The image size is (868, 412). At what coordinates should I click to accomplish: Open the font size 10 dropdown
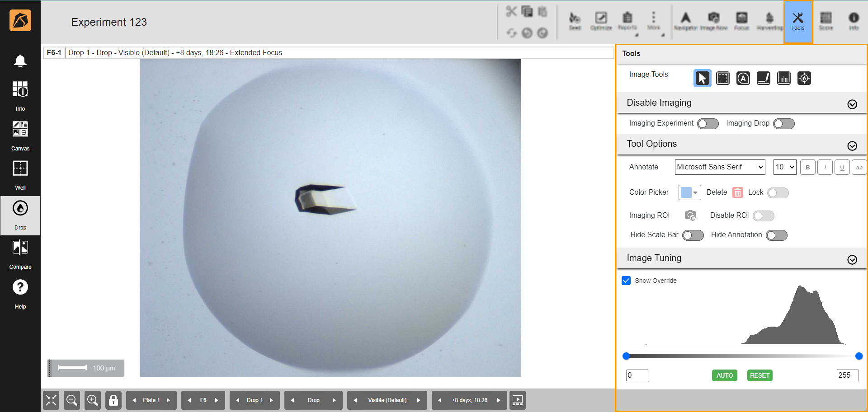pos(784,167)
